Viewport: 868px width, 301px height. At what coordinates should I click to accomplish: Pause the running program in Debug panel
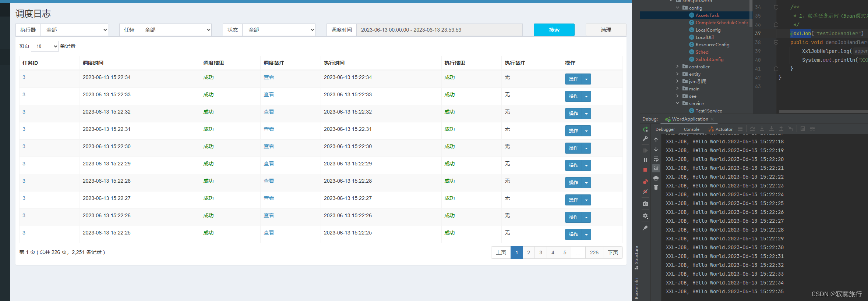coord(645,160)
